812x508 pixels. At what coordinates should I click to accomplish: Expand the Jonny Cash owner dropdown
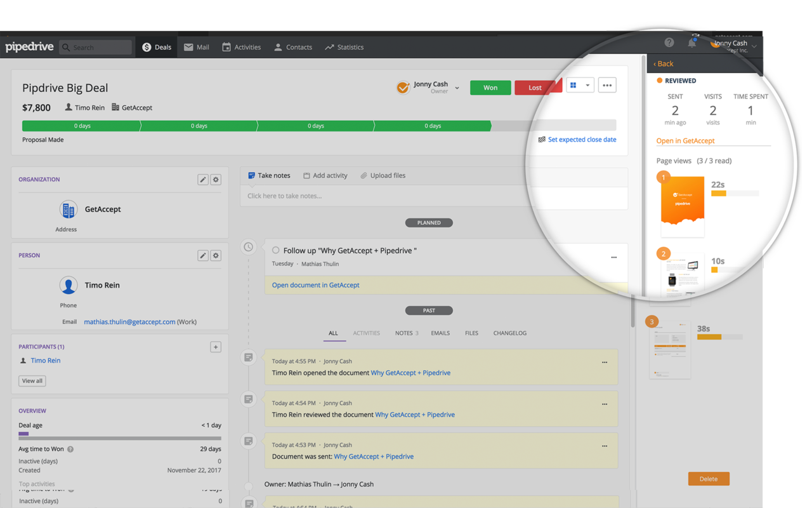[x=457, y=88]
